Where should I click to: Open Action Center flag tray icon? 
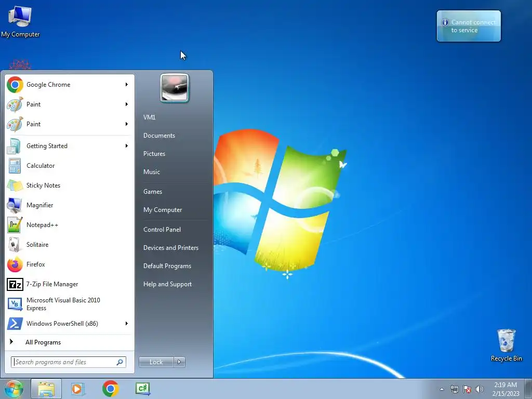(x=467, y=389)
